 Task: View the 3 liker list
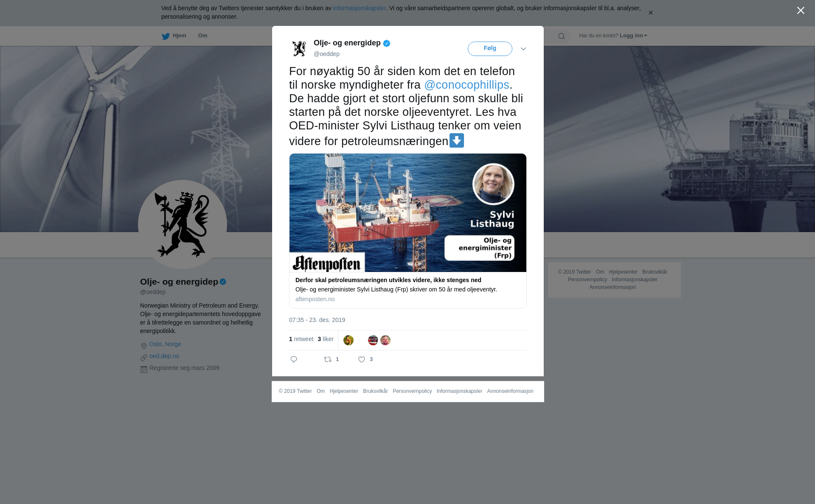(x=326, y=339)
